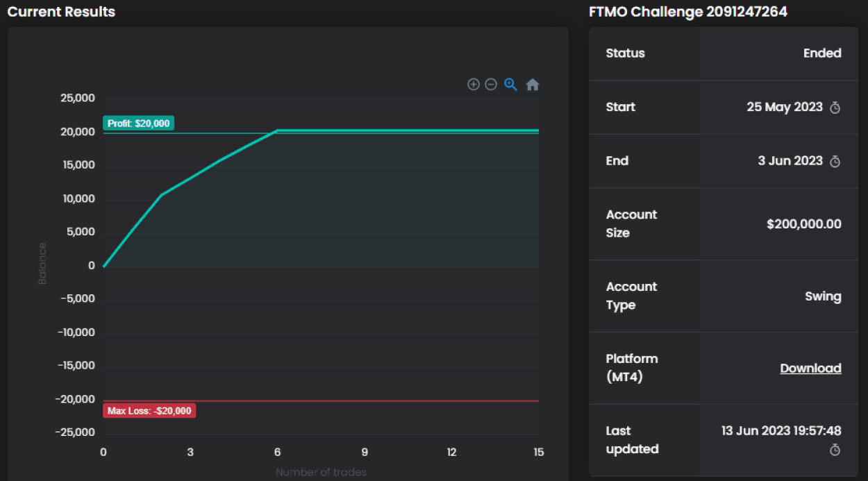868x481 pixels.
Task: Click the Current Results heading
Action: point(61,12)
